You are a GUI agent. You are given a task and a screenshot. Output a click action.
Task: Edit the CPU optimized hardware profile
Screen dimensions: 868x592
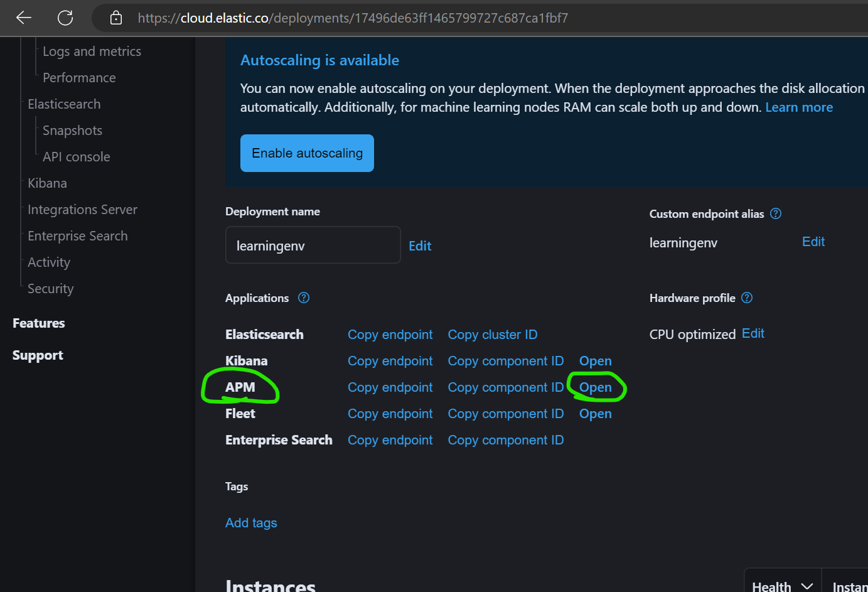click(x=753, y=333)
